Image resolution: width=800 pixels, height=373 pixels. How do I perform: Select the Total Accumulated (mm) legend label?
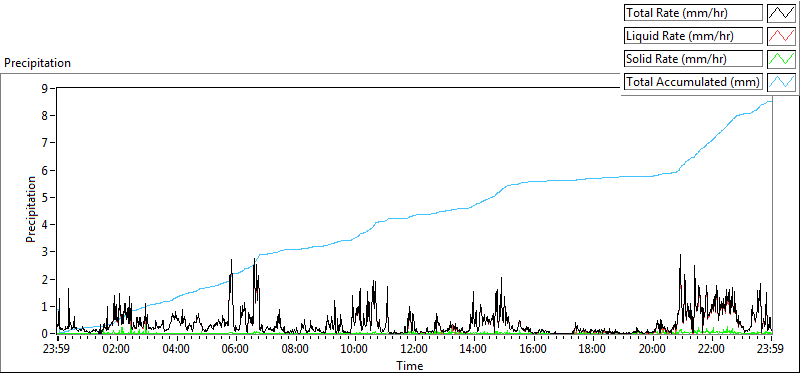[x=693, y=82]
